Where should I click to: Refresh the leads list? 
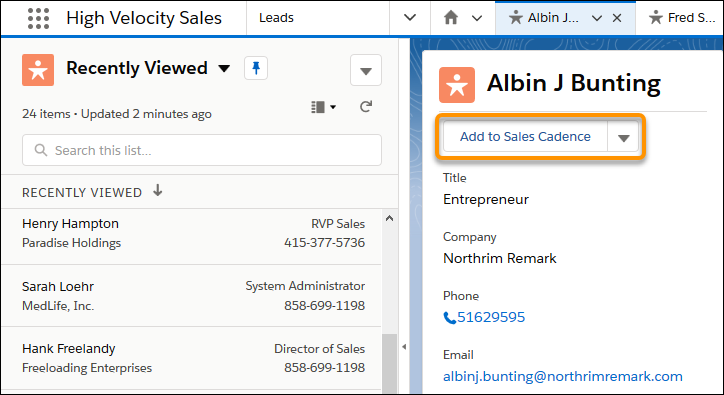[366, 107]
